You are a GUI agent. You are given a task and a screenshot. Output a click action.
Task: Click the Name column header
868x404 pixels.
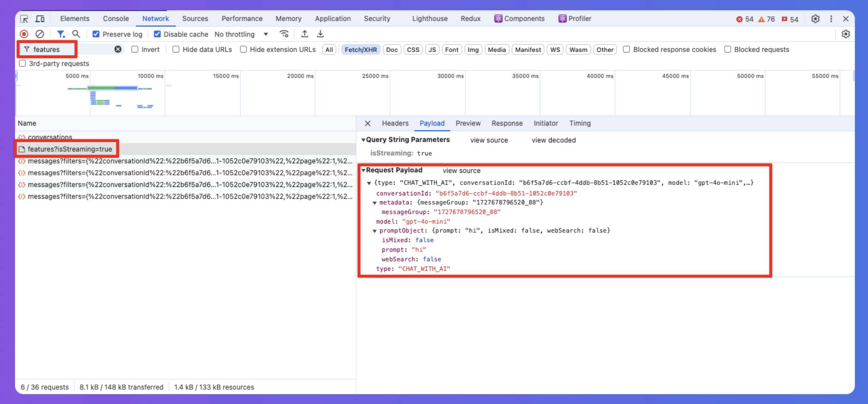tap(186, 123)
